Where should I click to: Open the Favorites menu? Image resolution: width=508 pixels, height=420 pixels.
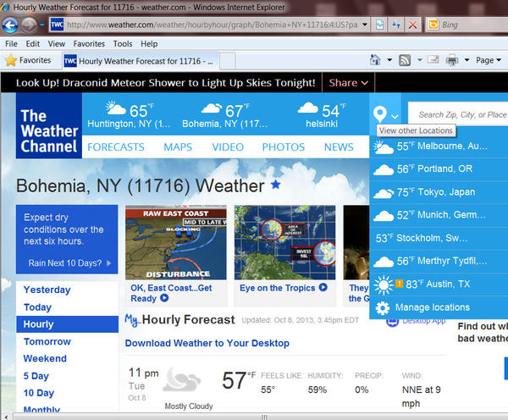coord(89,44)
